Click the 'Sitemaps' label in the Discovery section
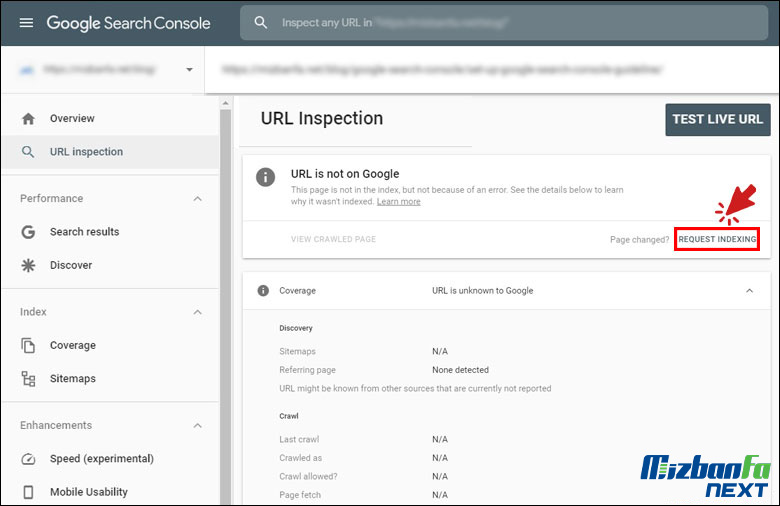780x506 pixels. (297, 351)
